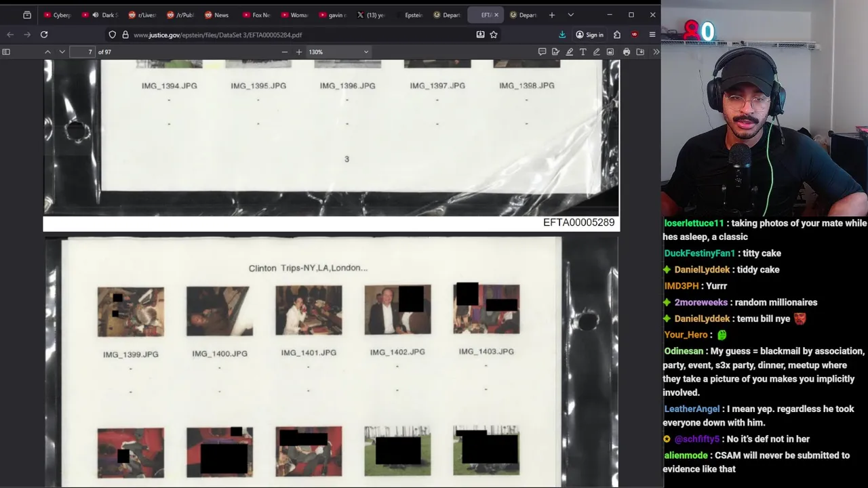Click the EFTA00005289 page stamp
The image size is (868, 488).
[x=578, y=222]
